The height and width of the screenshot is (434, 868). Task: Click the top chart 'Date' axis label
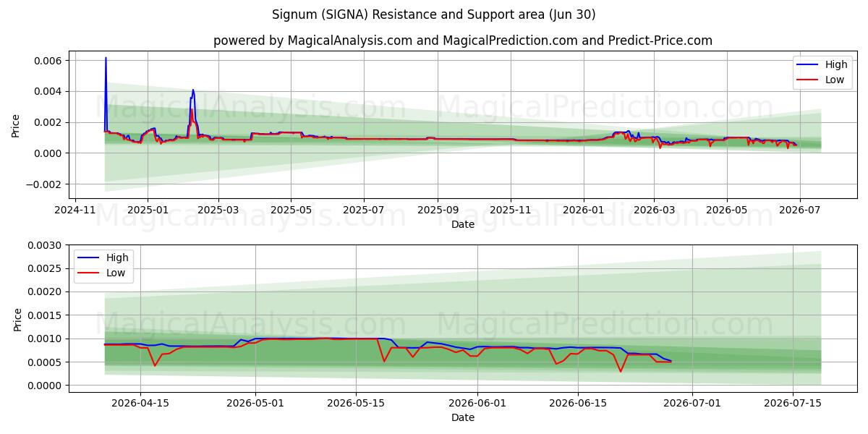[x=463, y=224]
